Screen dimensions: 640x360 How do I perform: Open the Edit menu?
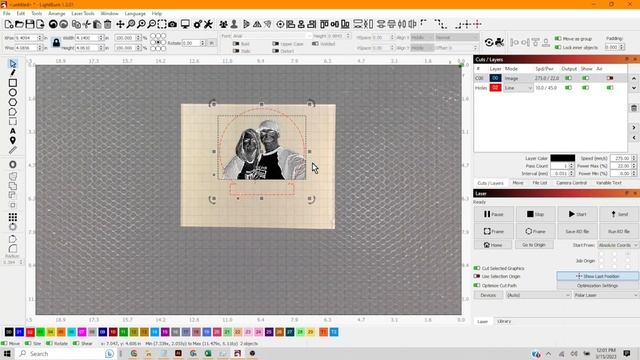click(20, 13)
